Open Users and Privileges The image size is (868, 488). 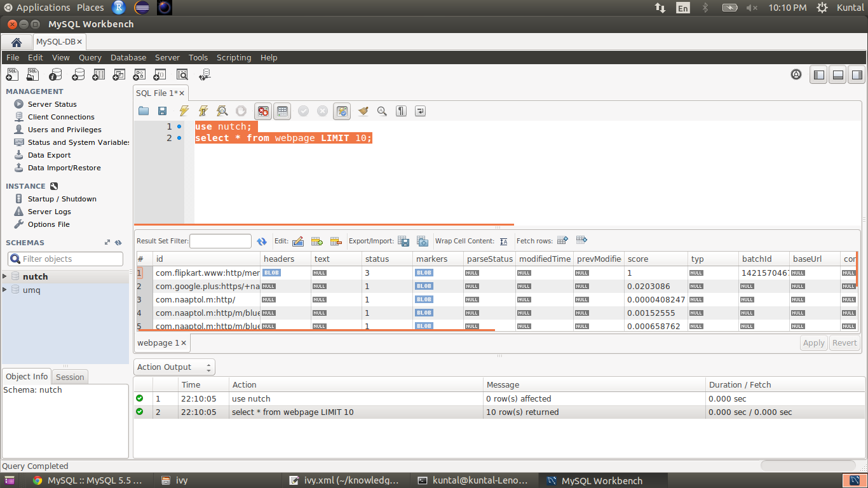click(65, 130)
